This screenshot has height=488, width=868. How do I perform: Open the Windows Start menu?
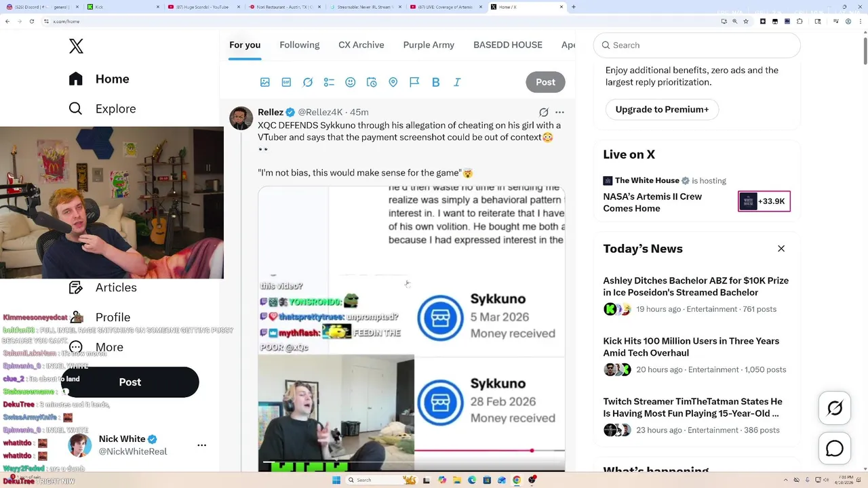pyautogui.click(x=336, y=481)
